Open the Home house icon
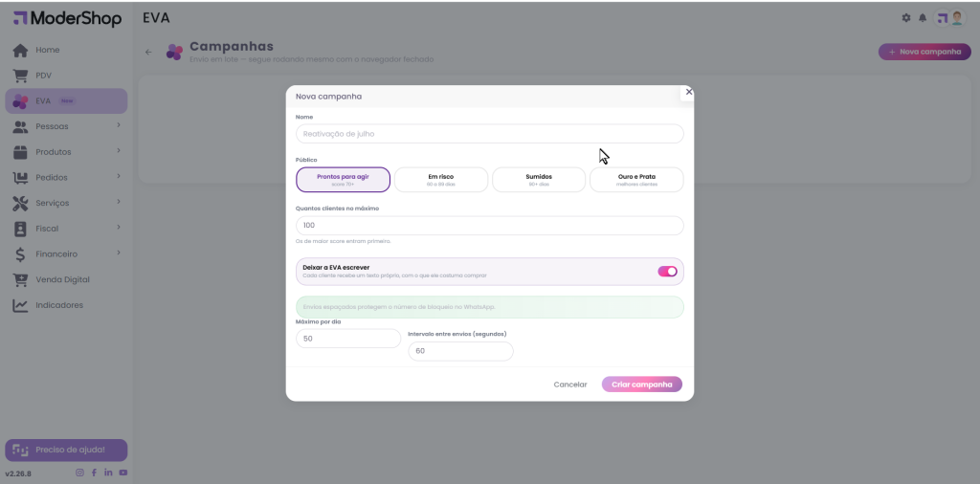Viewport: 980px width, 484px height. click(20, 50)
